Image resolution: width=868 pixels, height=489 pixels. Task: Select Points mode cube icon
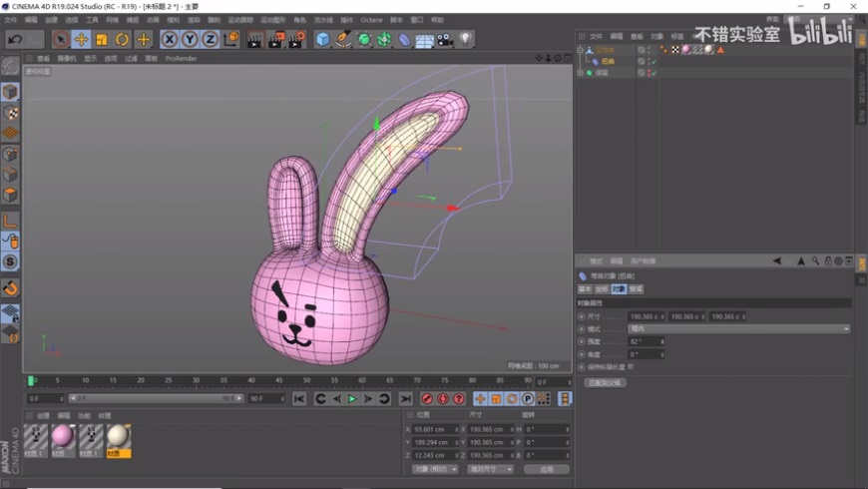10,154
